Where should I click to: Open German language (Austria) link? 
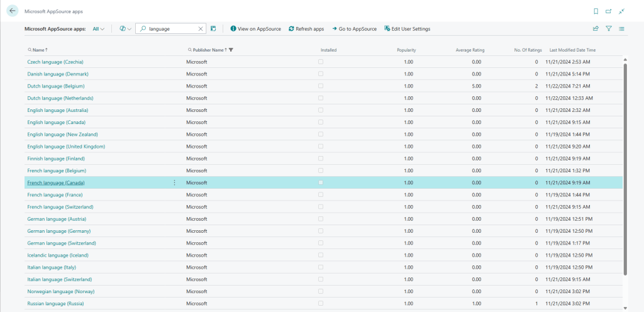pyautogui.click(x=57, y=219)
